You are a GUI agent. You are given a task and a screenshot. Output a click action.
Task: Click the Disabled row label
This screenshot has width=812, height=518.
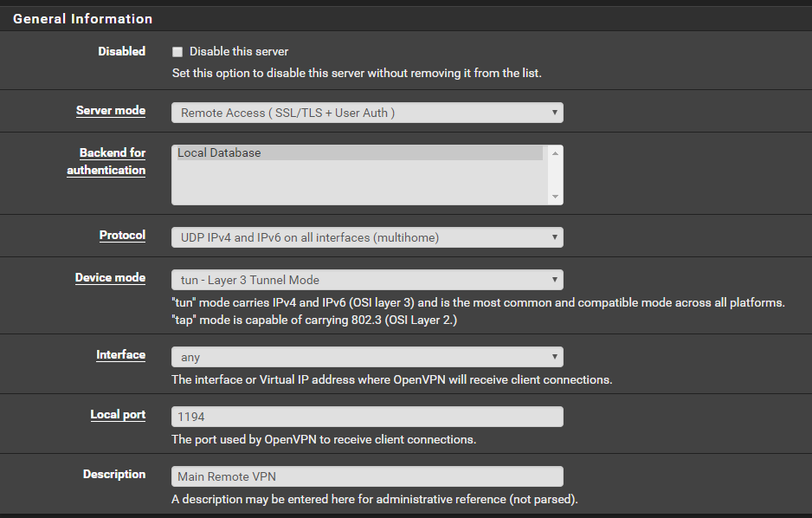click(x=121, y=51)
